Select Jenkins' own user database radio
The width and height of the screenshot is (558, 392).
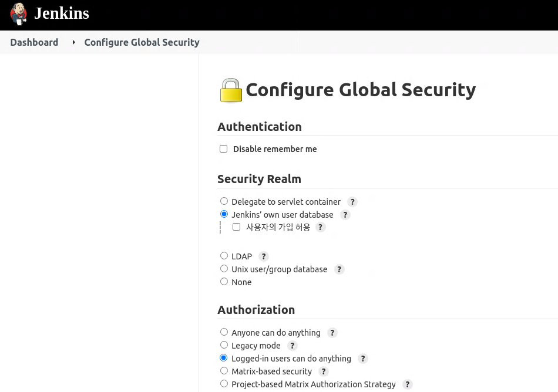click(224, 214)
